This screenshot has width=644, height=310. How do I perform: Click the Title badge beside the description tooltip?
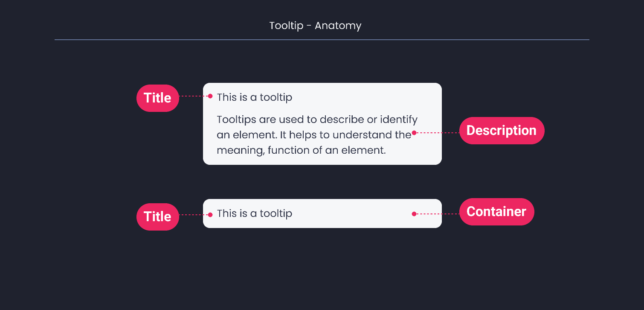(157, 98)
